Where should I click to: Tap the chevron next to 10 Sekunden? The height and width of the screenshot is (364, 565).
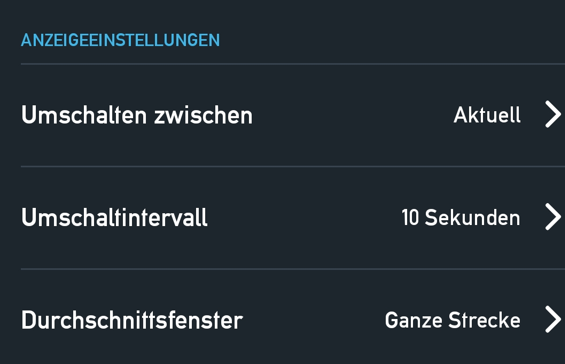click(x=553, y=217)
